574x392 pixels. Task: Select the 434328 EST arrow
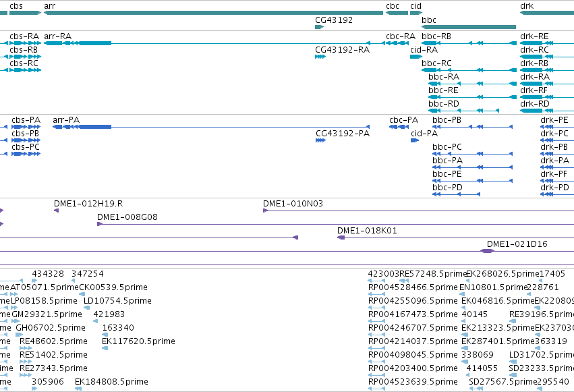[34, 281]
